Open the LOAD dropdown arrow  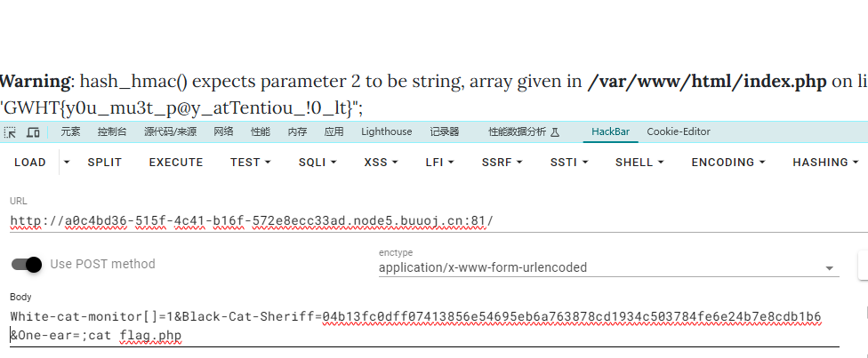pos(66,163)
